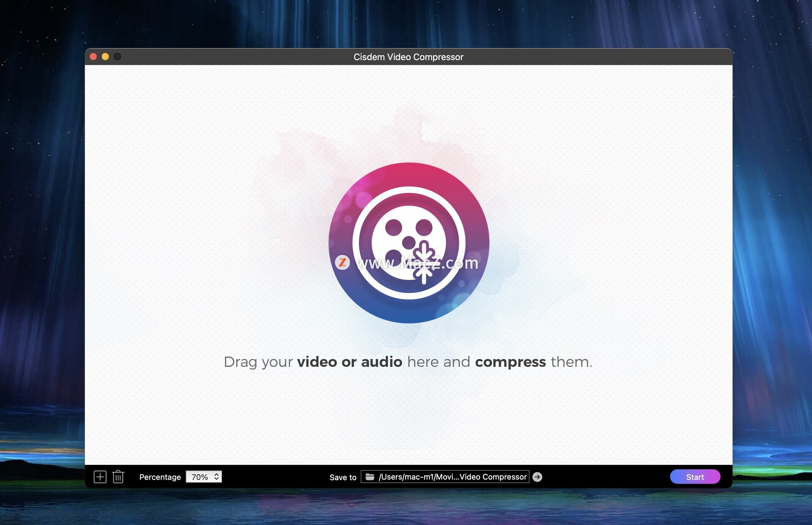Click the arrow icon to open output folder

point(537,477)
